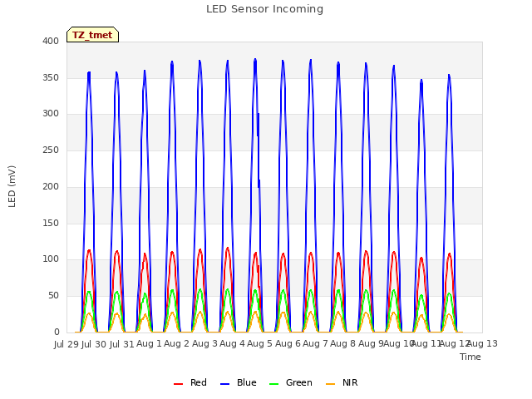This screenshot has width=532, height=399.
Task: Click the Jul 29 x-axis date label
Action: 66,344
